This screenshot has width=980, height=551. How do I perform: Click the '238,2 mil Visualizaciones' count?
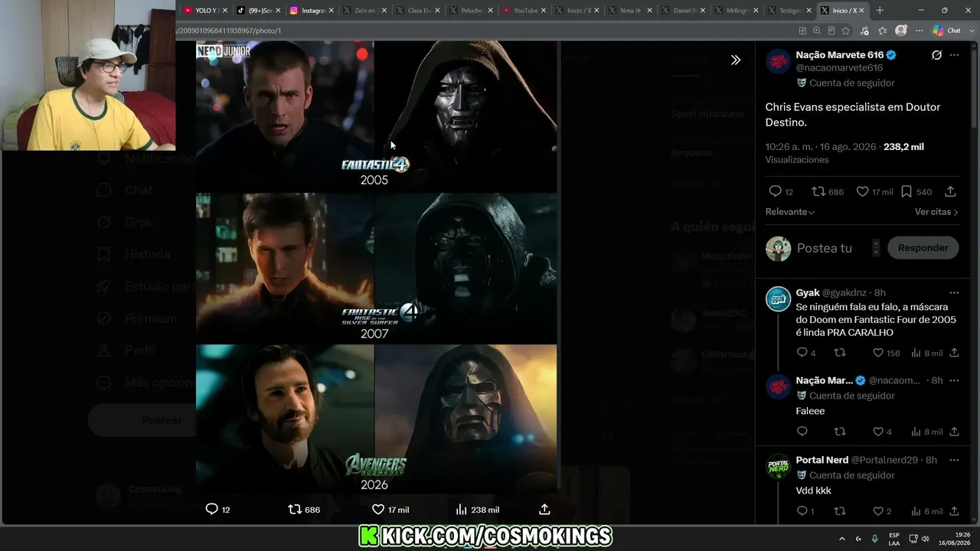click(x=844, y=153)
